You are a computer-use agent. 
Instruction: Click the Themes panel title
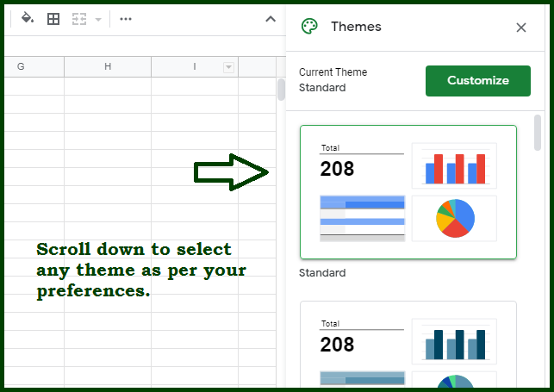tap(356, 27)
